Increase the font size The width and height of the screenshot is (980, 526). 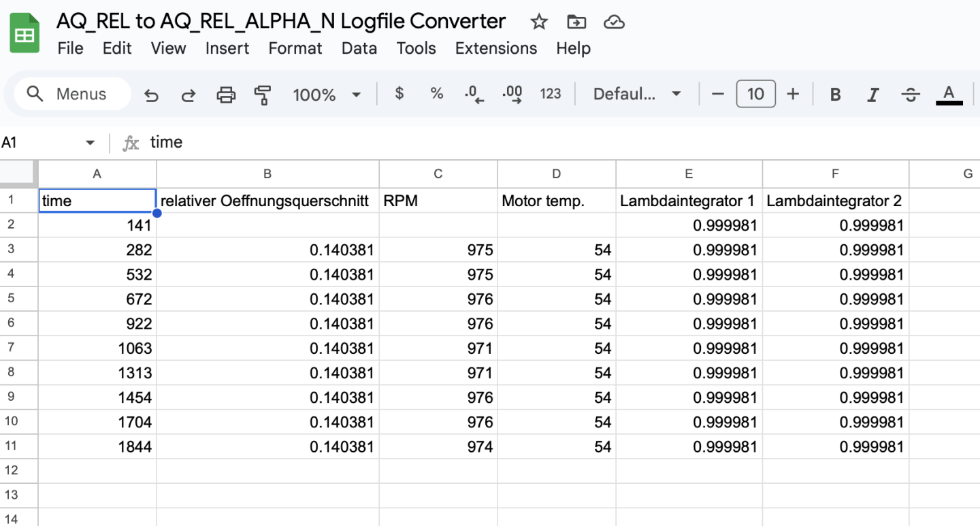click(793, 94)
